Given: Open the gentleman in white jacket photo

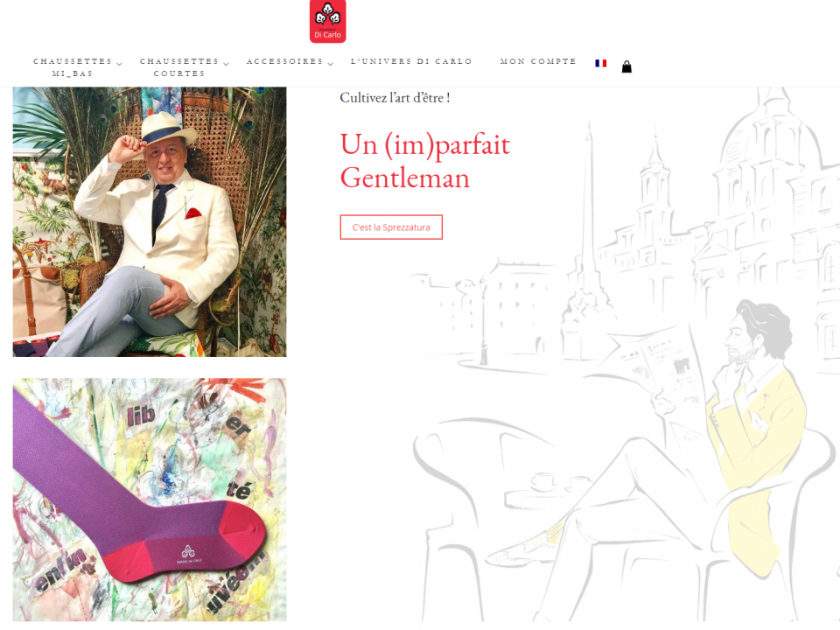Looking at the screenshot, I should (150, 221).
